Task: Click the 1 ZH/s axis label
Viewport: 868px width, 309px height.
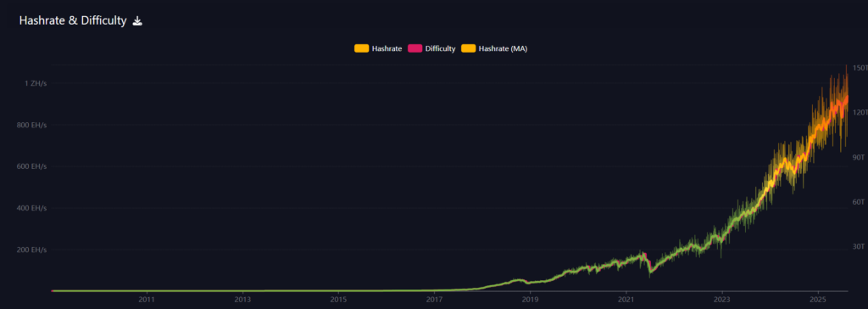Action: [36, 83]
